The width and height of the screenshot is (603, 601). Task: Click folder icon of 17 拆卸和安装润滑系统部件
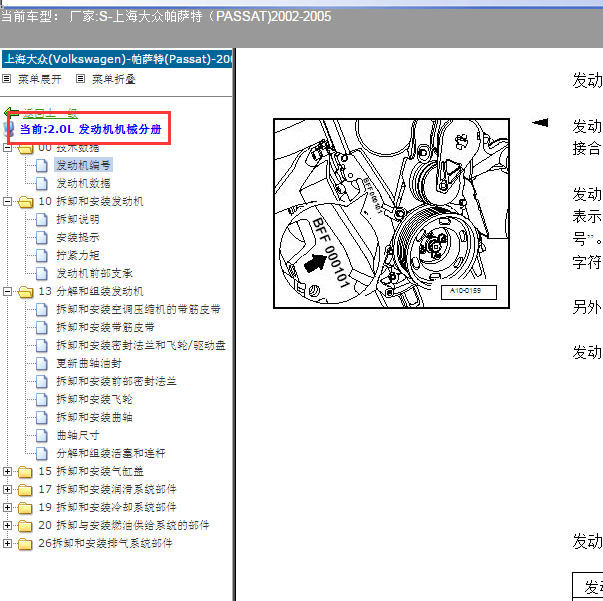(x=25, y=489)
